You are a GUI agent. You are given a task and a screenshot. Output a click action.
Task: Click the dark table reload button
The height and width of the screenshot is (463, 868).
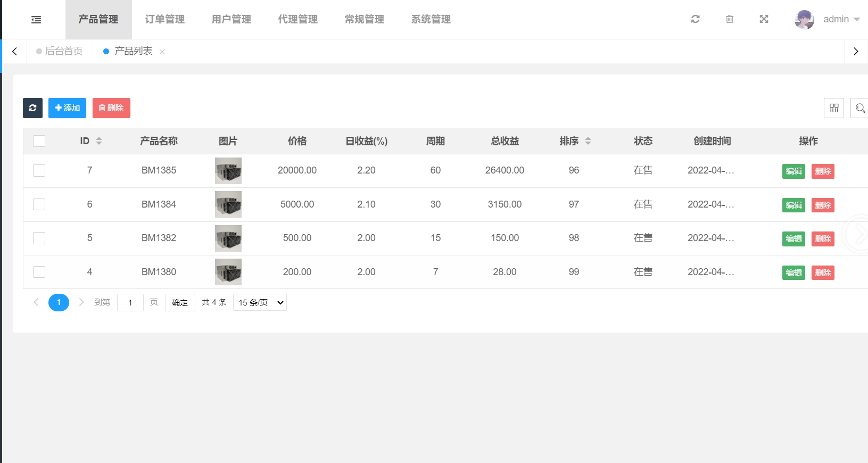coord(32,108)
